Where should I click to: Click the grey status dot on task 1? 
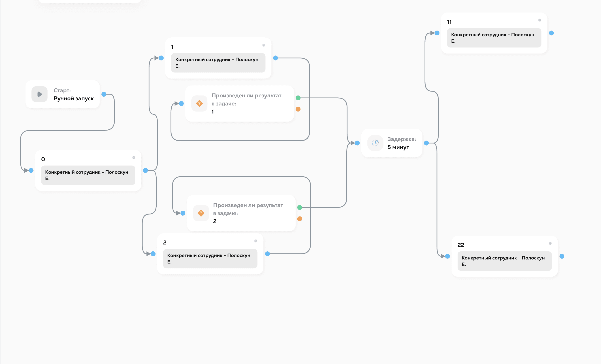click(x=264, y=45)
